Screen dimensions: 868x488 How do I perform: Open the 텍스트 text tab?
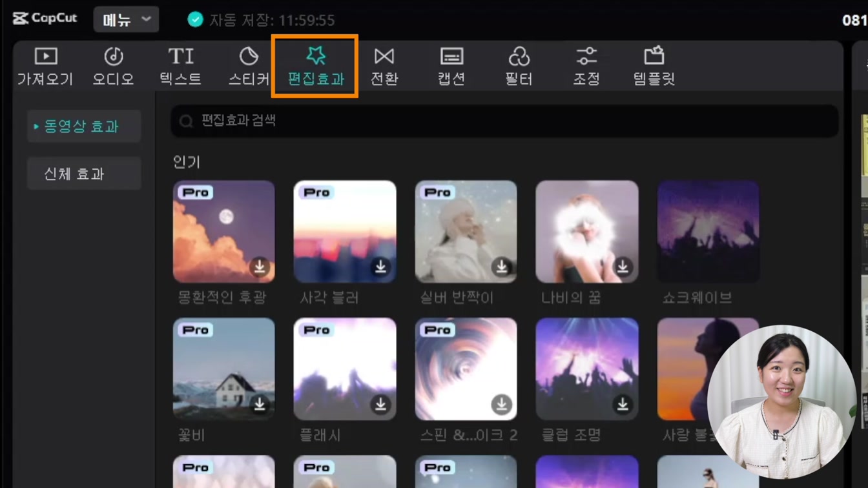181,66
